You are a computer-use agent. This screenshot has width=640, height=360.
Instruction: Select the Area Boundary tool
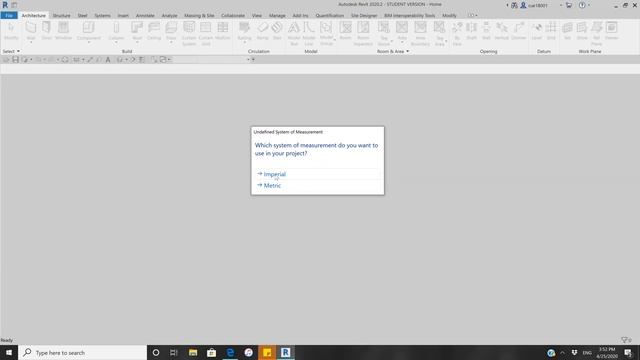point(420,33)
